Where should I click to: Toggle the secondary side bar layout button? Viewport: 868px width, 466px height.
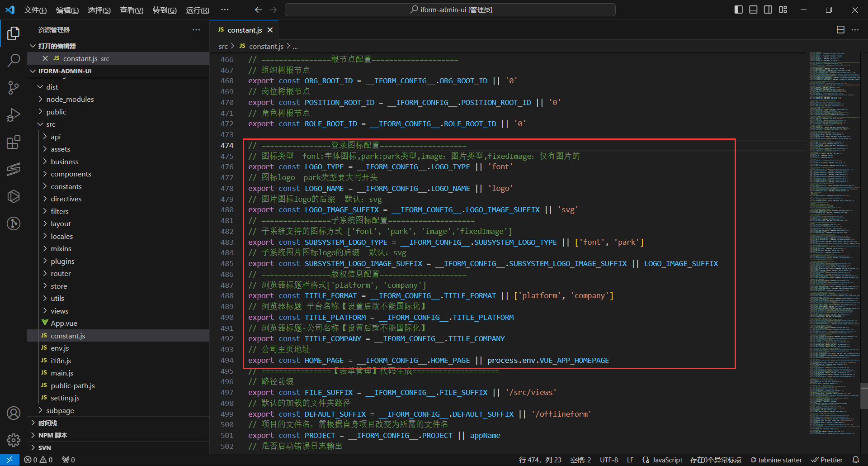768,10
